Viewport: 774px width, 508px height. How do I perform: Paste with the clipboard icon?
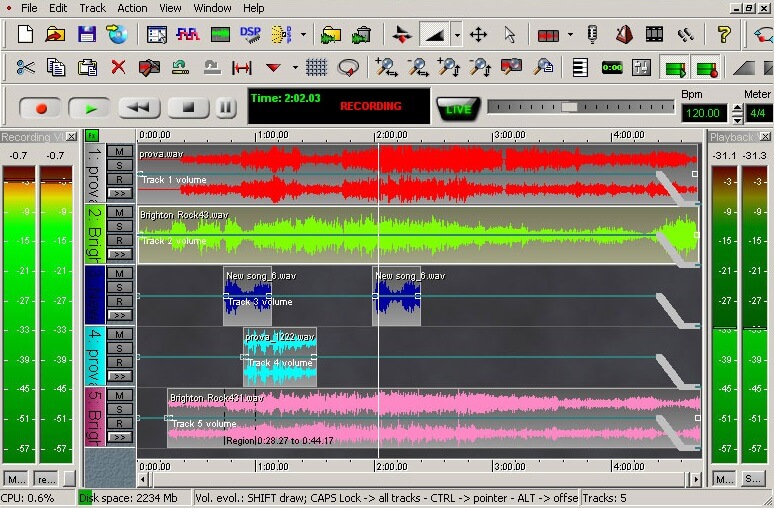point(87,67)
